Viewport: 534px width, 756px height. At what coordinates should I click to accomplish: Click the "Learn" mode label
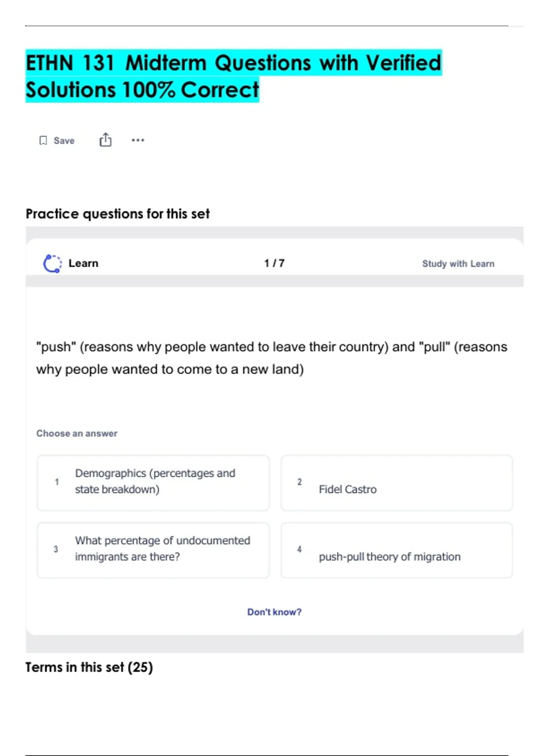coord(83,263)
